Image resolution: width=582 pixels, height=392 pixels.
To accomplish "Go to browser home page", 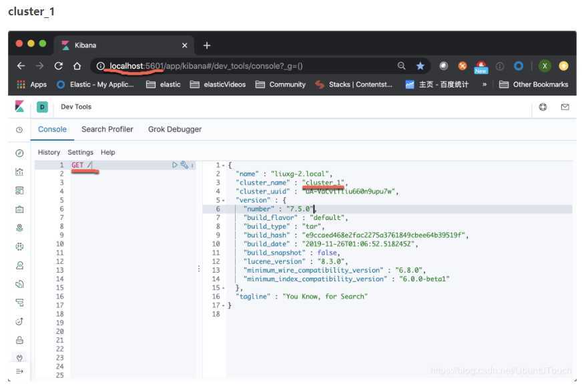I will [77, 66].
